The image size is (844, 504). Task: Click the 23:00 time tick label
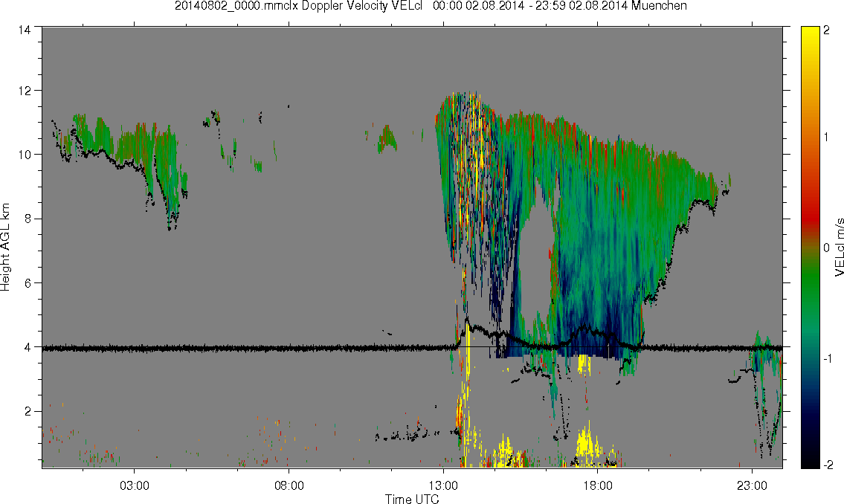[x=752, y=485]
